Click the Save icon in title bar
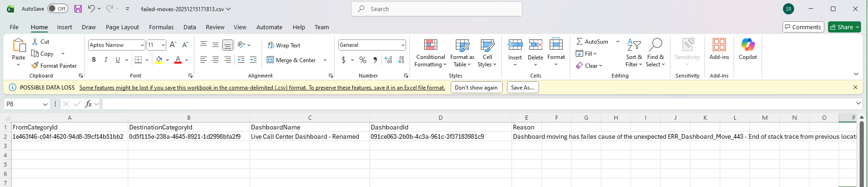 pos(78,9)
